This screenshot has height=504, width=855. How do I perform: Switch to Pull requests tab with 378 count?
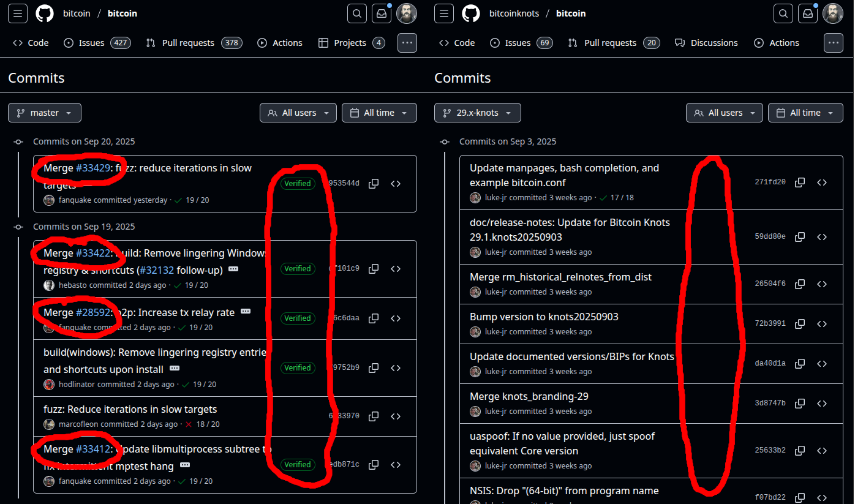coord(194,43)
